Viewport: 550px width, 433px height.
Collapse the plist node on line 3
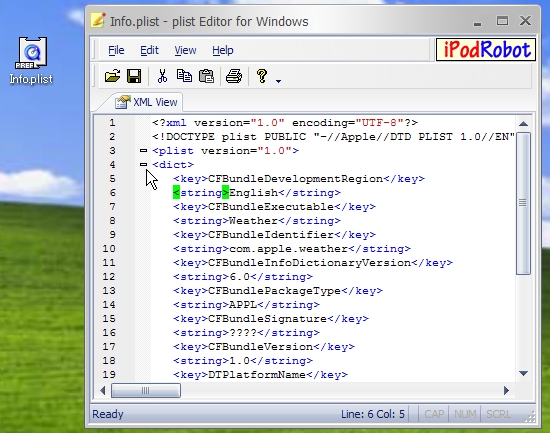pos(143,151)
